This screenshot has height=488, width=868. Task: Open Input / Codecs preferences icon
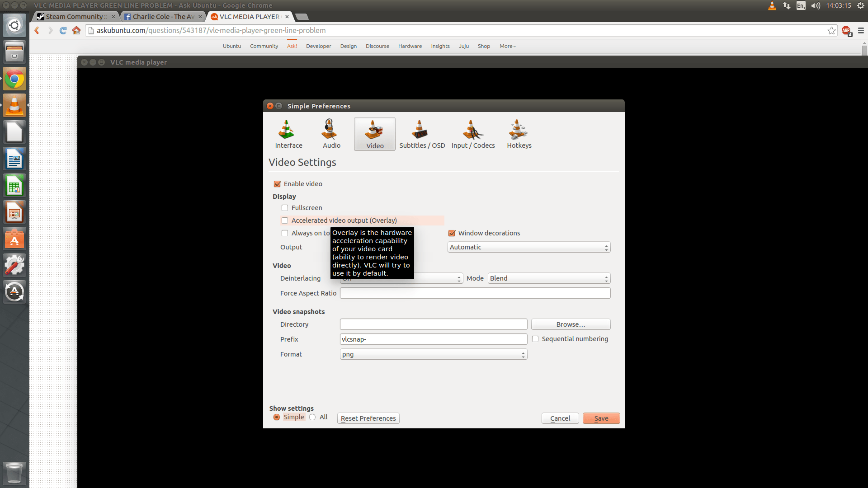click(x=473, y=134)
